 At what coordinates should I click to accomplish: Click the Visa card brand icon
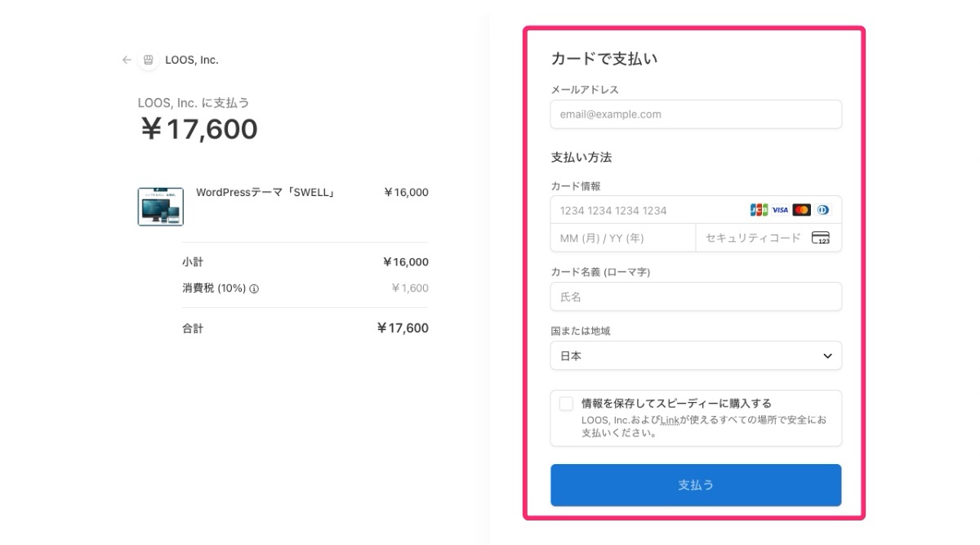pyautogui.click(x=778, y=210)
